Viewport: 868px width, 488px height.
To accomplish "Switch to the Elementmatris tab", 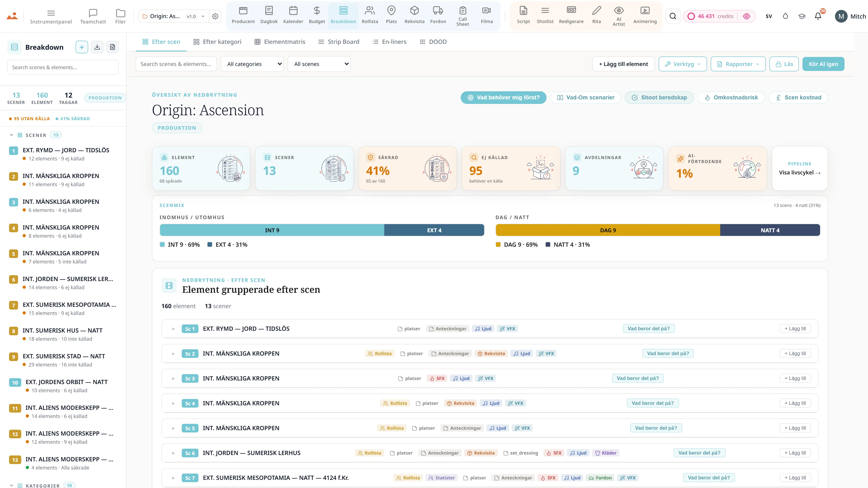I will (280, 42).
